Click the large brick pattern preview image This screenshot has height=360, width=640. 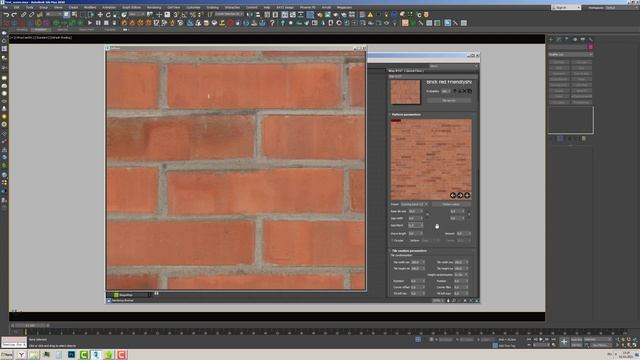point(431,160)
